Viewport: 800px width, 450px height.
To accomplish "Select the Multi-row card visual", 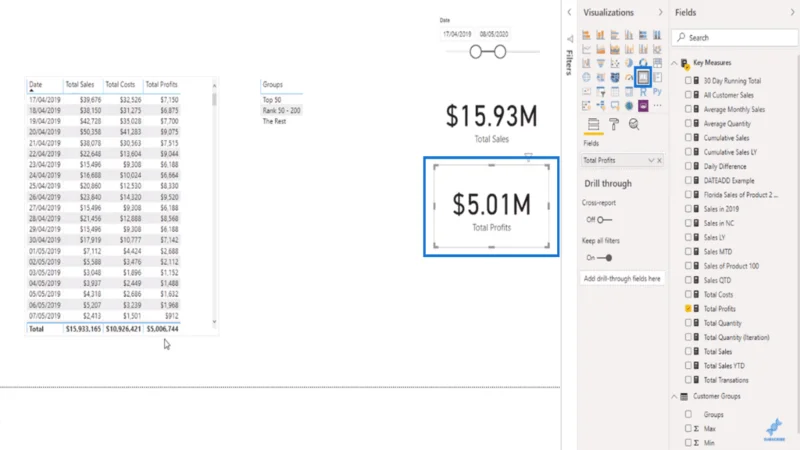I will [x=657, y=78].
